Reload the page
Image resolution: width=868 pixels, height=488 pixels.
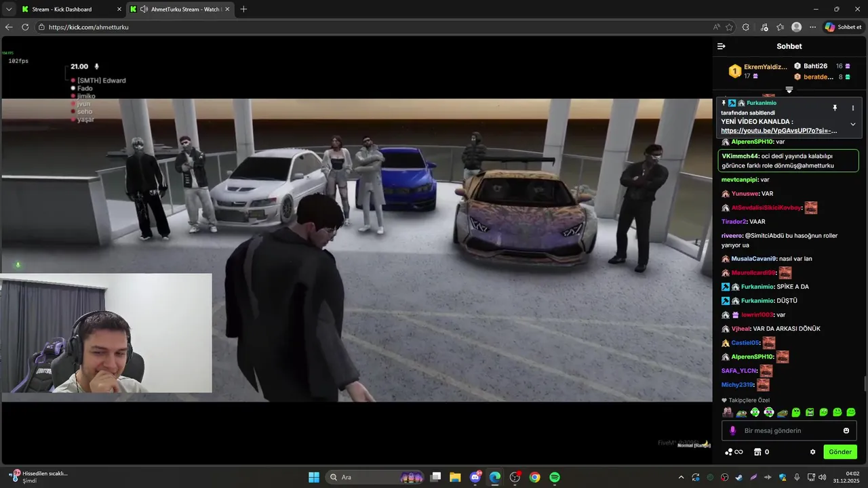point(25,27)
